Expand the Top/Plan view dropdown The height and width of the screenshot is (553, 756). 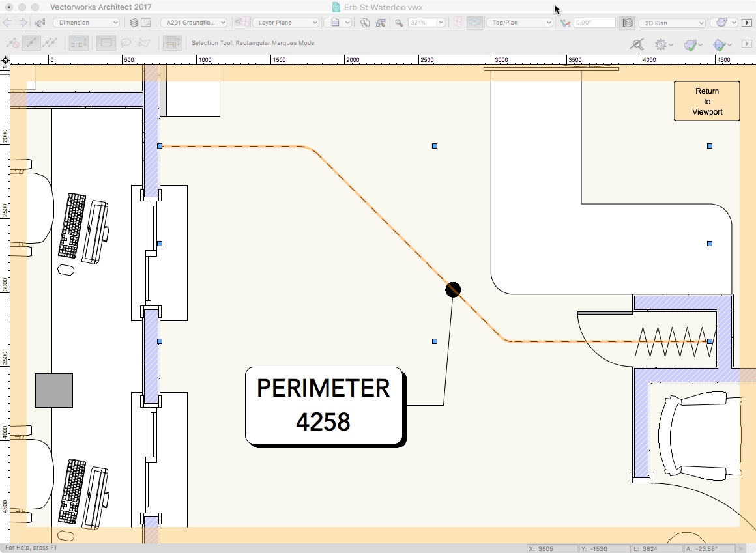click(x=519, y=22)
